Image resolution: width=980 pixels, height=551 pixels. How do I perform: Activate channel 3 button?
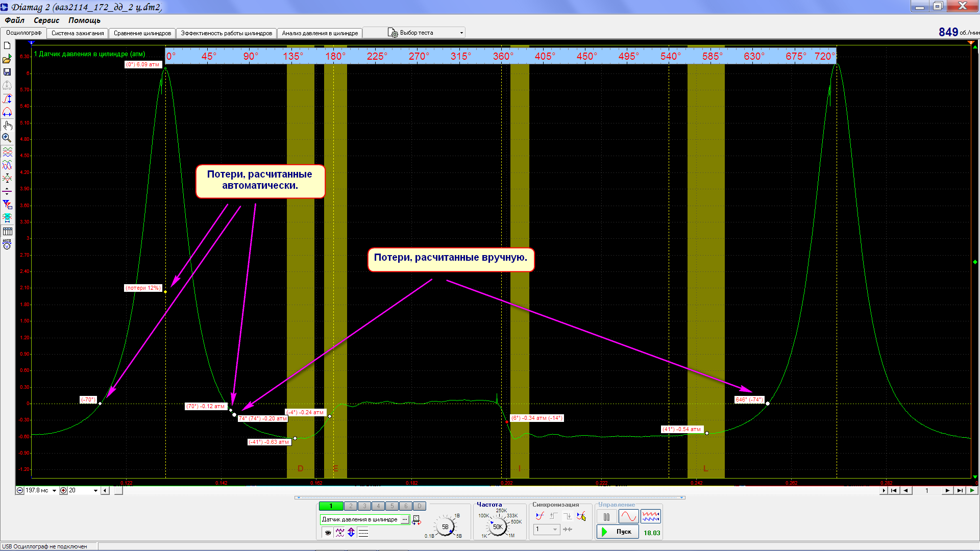[x=364, y=506]
